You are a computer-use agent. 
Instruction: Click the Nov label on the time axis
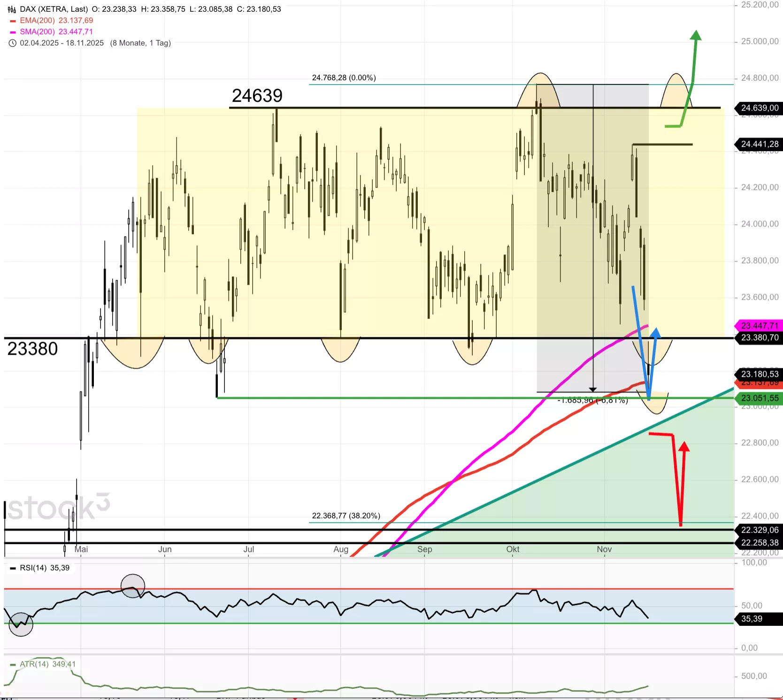[604, 549]
